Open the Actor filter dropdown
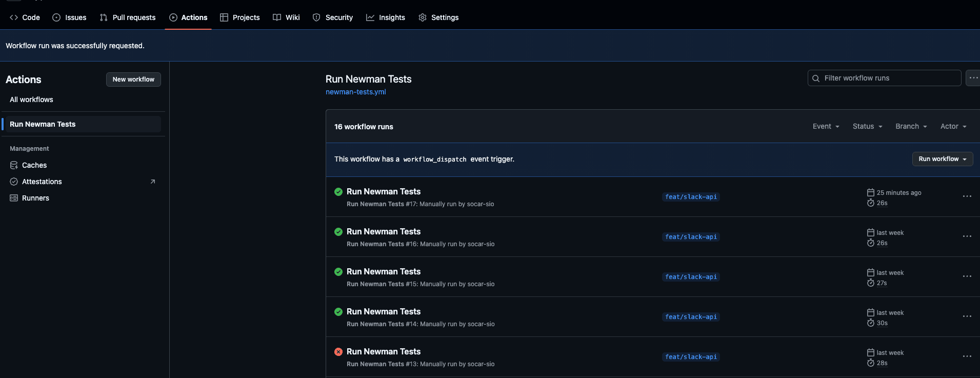The image size is (980, 378). tap(953, 126)
